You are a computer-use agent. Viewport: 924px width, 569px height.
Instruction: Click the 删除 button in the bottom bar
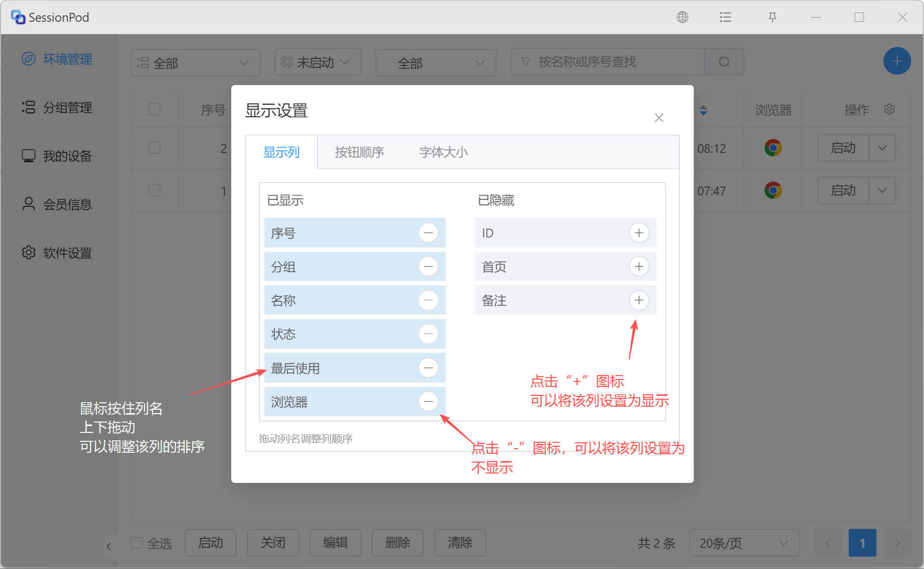398,543
